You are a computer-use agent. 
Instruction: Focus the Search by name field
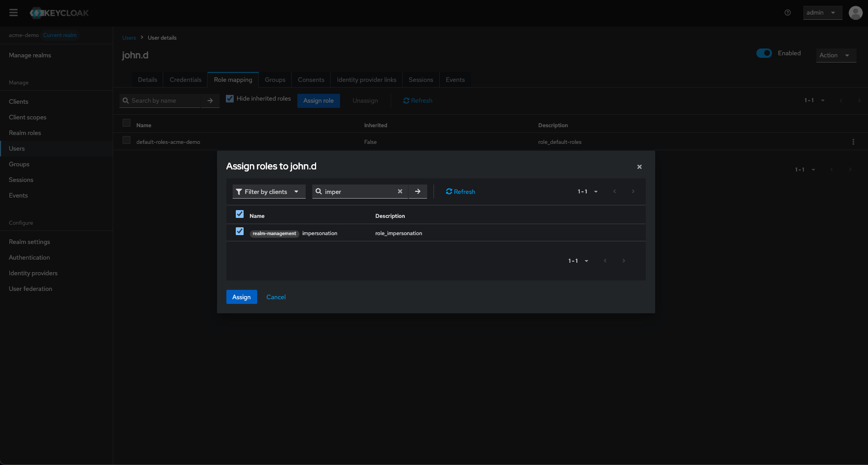[160, 101]
